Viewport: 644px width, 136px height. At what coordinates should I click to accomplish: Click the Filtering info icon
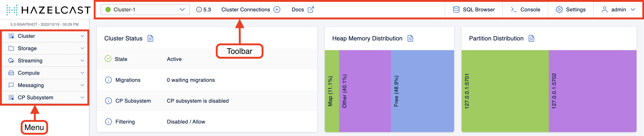point(108,122)
